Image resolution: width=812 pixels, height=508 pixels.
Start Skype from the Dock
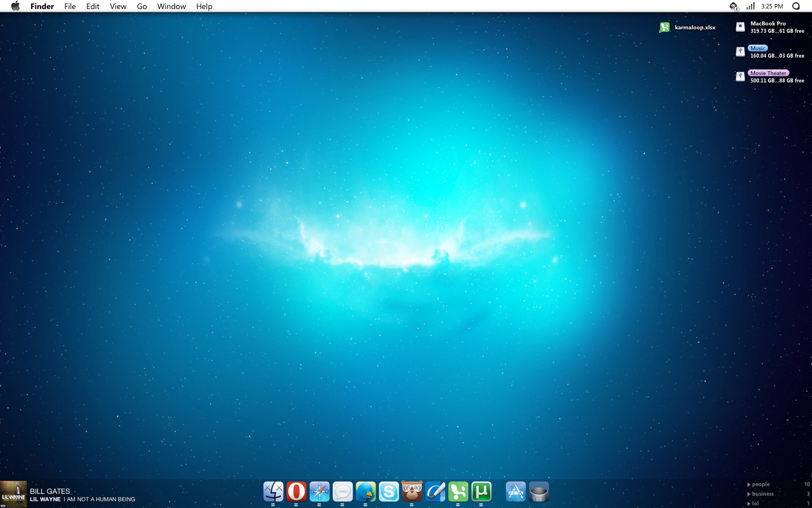click(389, 491)
